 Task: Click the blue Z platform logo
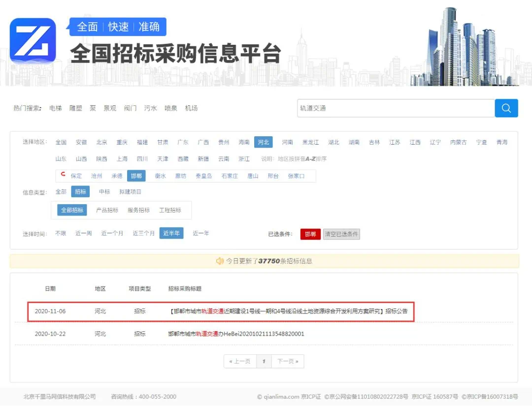pyautogui.click(x=33, y=41)
